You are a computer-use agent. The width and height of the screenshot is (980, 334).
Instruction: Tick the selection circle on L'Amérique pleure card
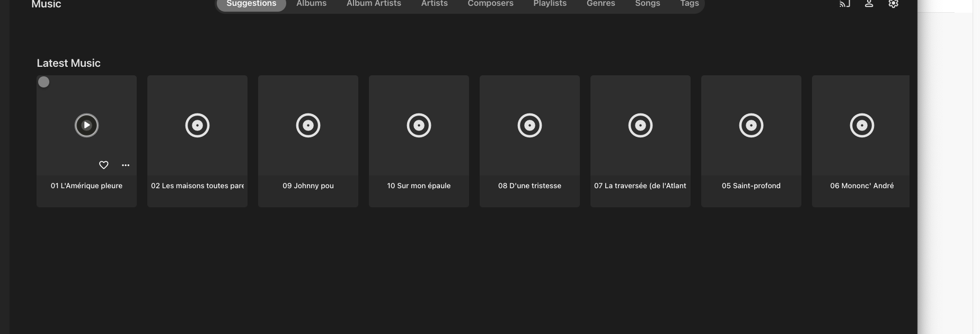click(x=44, y=82)
